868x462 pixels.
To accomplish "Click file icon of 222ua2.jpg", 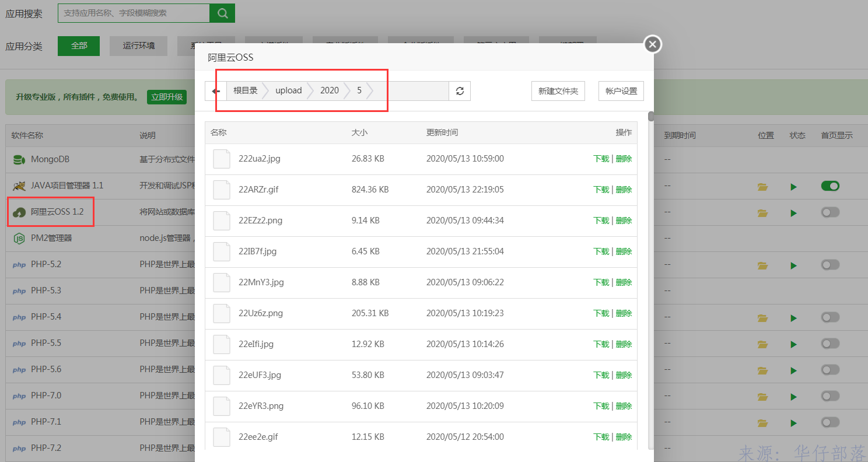I will pyautogui.click(x=222, y=159).
